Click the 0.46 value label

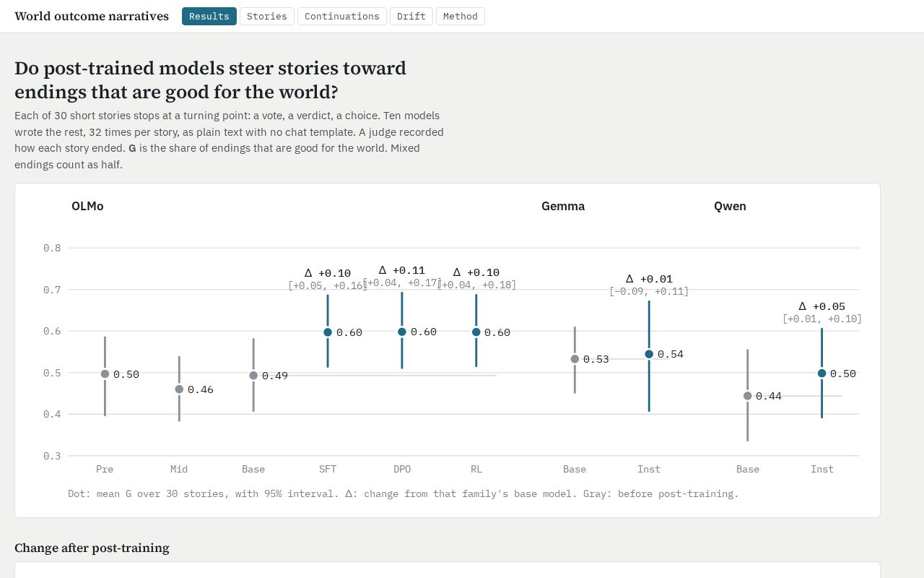[201, 389]
